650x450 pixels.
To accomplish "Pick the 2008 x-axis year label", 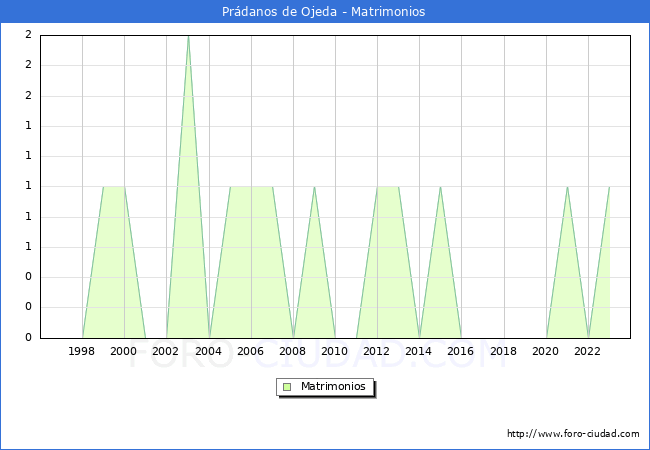I will click(293, 351).
